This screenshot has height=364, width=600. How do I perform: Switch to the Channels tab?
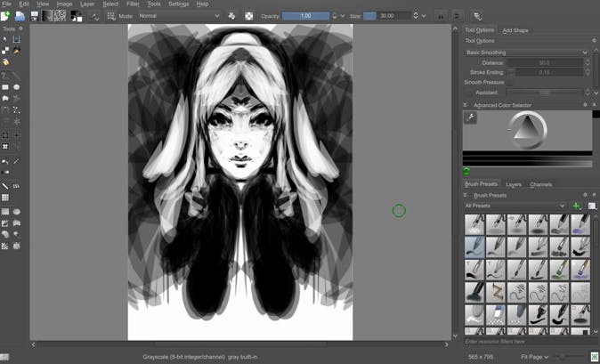pos(541,184)
